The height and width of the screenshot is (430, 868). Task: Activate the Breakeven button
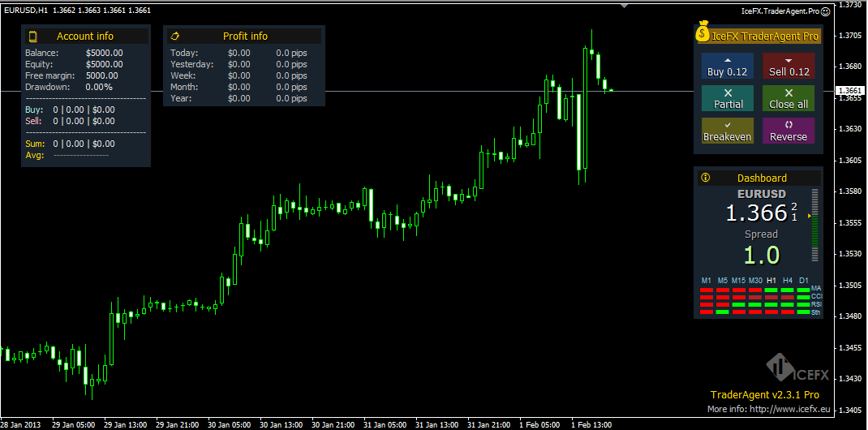coord(728,131)
